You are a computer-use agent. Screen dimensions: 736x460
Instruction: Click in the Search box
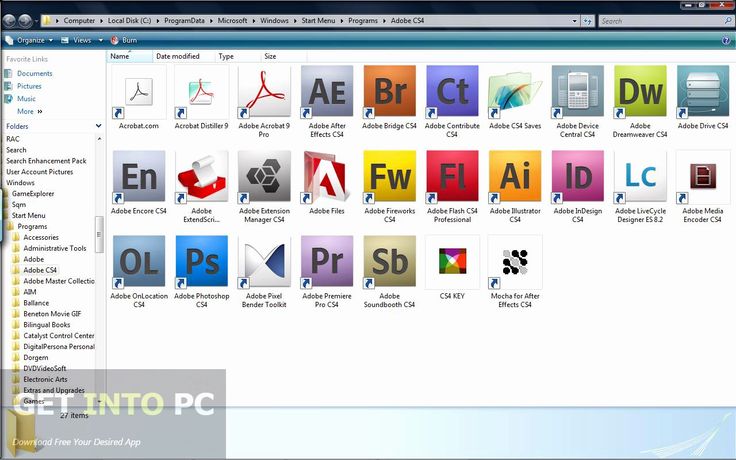click(665, 21)
